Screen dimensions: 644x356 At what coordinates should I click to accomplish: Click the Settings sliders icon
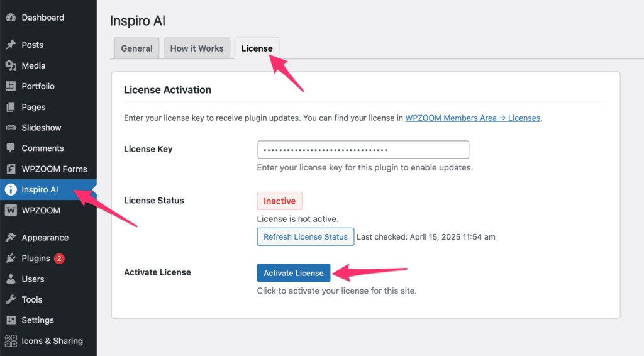tap(11, 320)
